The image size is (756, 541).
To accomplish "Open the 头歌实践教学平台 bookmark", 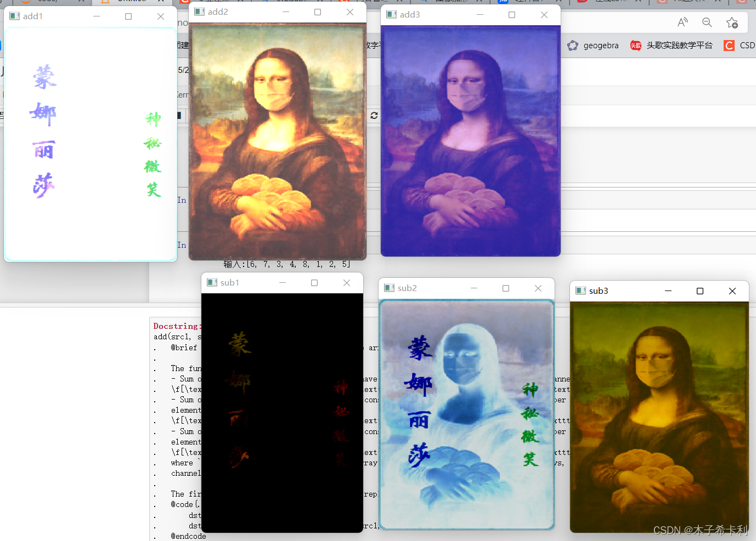I will pyautogui.click(x=672, y=45).
